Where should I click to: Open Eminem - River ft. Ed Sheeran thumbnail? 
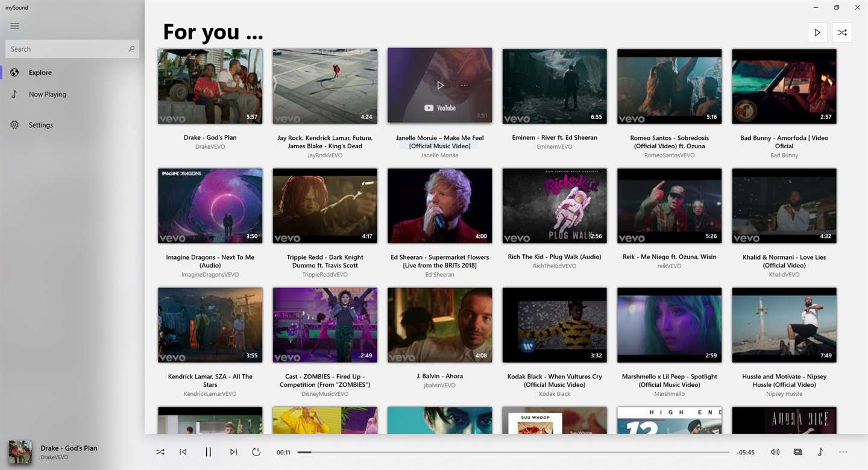(555, 86)
